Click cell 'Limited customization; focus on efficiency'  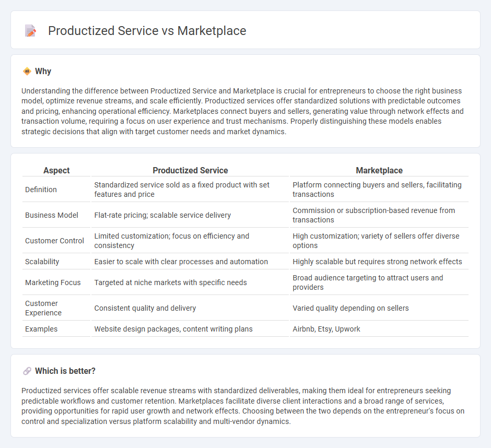(x=190, y=241)
